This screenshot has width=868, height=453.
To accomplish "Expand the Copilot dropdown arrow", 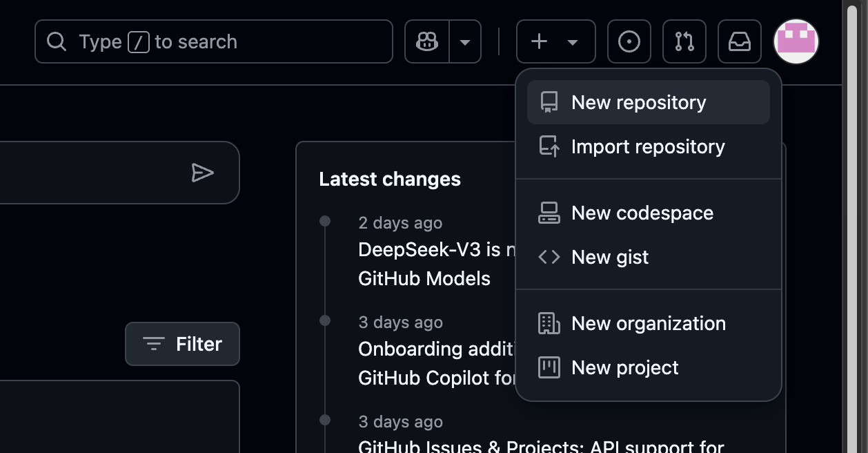I will pos(465,41).
